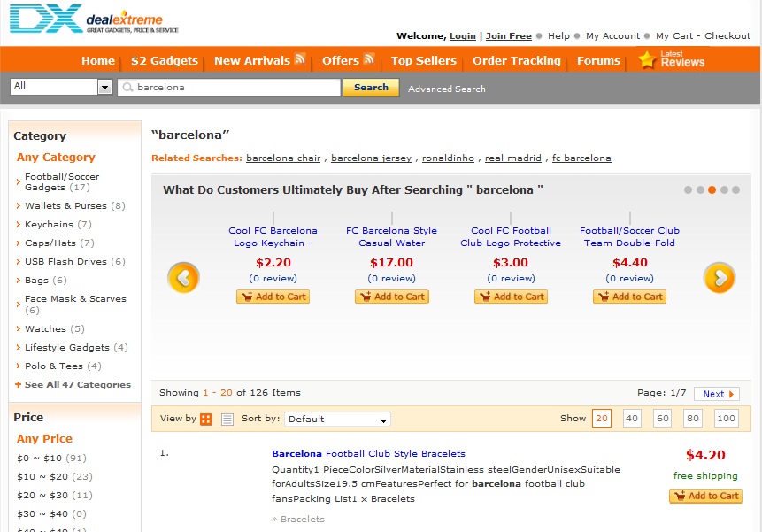The image size is (762, 532).
Task: Select the first carousel page dot
Action: [x=688, y=190]
